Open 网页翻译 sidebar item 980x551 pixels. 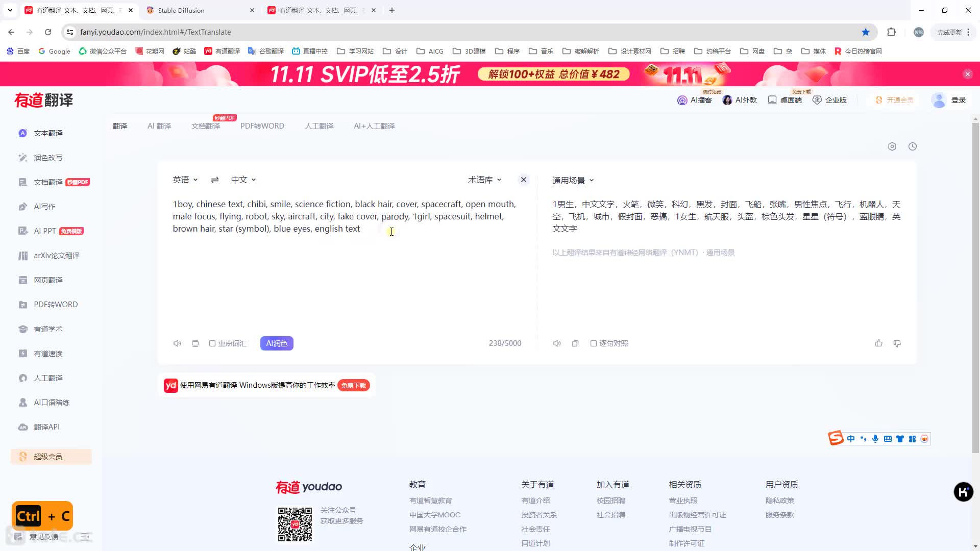coord(48,280)
